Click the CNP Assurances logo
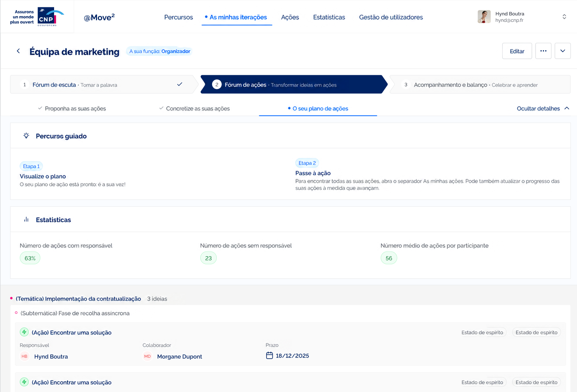 coord(37,17)
